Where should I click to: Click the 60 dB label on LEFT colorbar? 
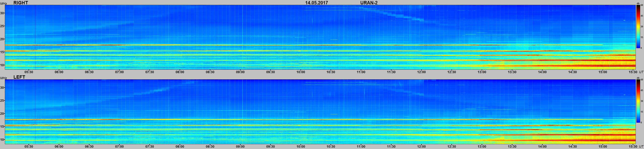pyautogui.click(x=642, y=80)
